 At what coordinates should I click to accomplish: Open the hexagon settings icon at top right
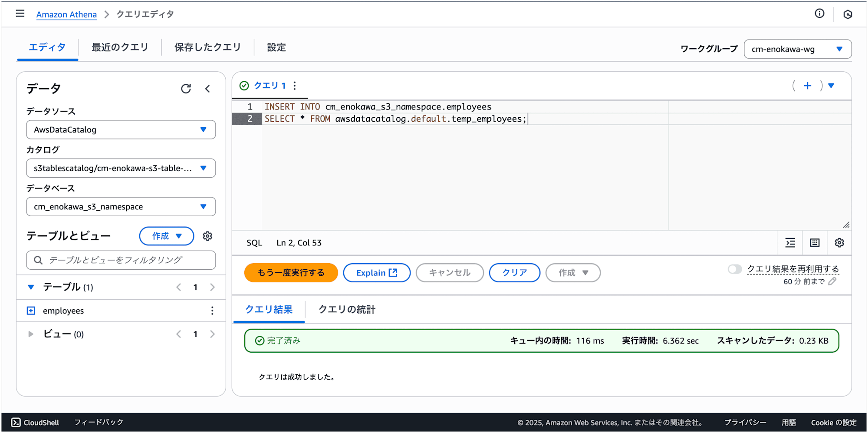[848, 14]
